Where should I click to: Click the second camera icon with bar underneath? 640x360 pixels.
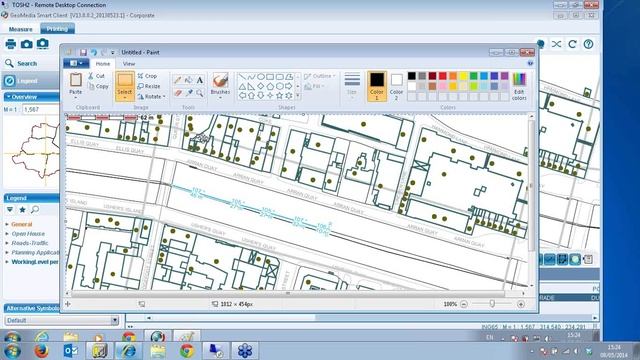(x=42, y=44)
